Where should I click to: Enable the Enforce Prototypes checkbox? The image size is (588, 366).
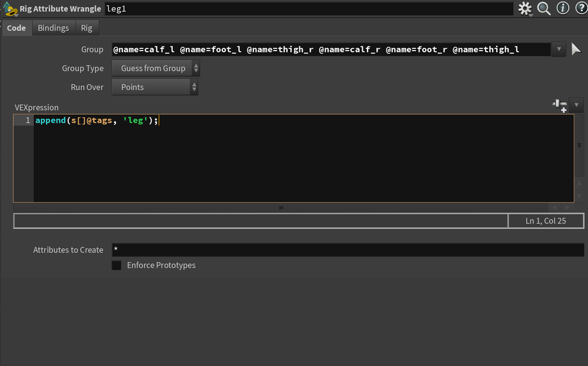pos(116,265)
